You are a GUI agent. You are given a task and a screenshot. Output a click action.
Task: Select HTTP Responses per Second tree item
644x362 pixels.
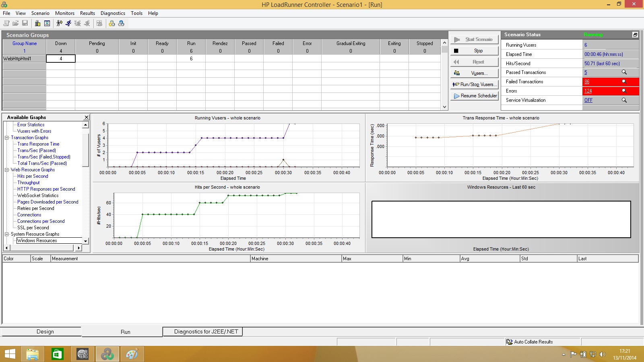[46, 189]
